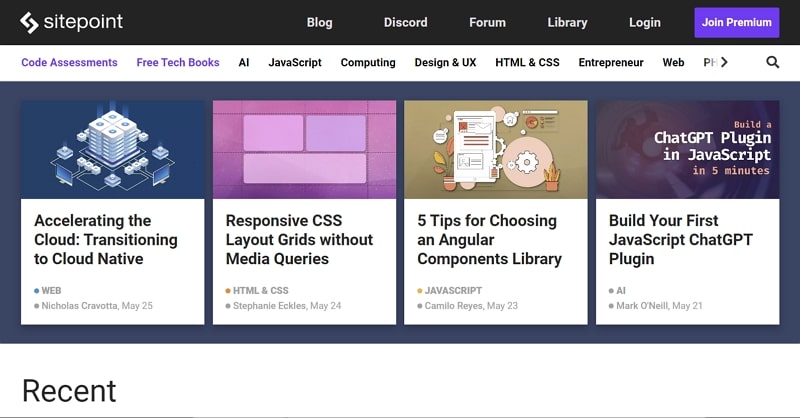Select the AI category tab
The width and height of the screenshot is (800, 418).
click(x=244, y=62)
